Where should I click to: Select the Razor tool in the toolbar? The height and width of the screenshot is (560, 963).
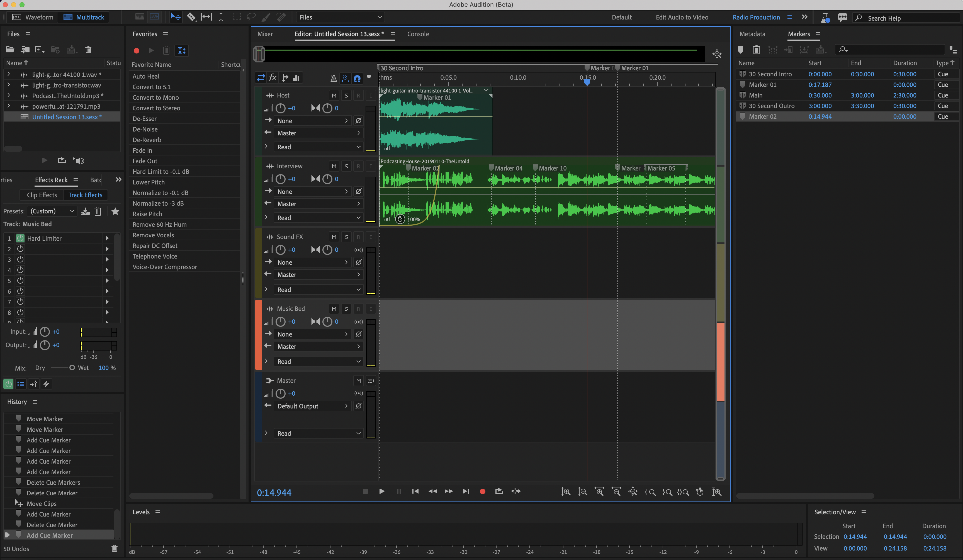pyautogui.click(x=191, y=17)
